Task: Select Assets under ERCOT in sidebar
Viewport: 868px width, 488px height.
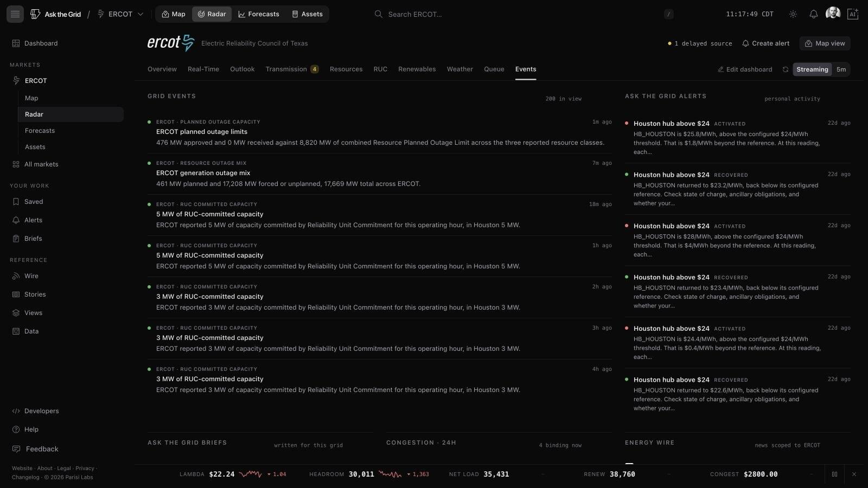Action: (71, 147)
